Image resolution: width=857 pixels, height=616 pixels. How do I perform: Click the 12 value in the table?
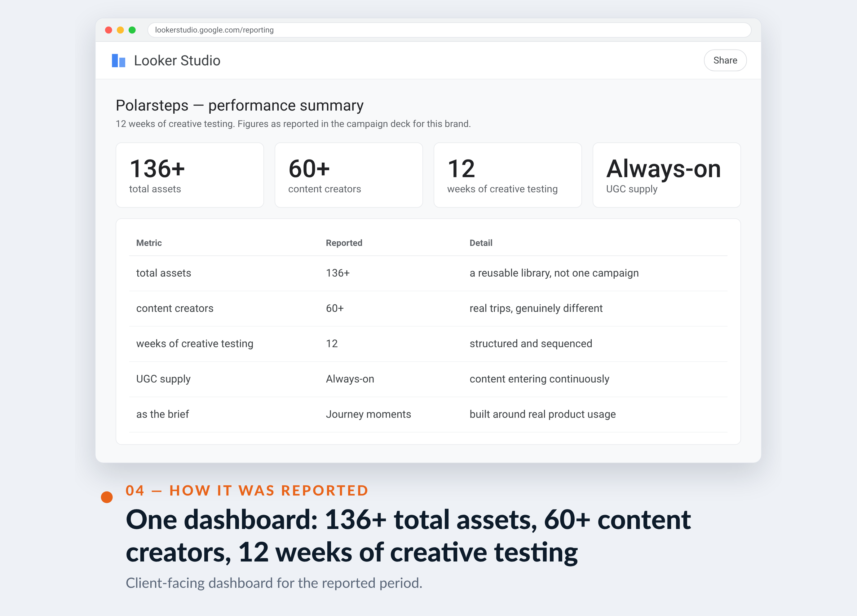tap(332, 344)
